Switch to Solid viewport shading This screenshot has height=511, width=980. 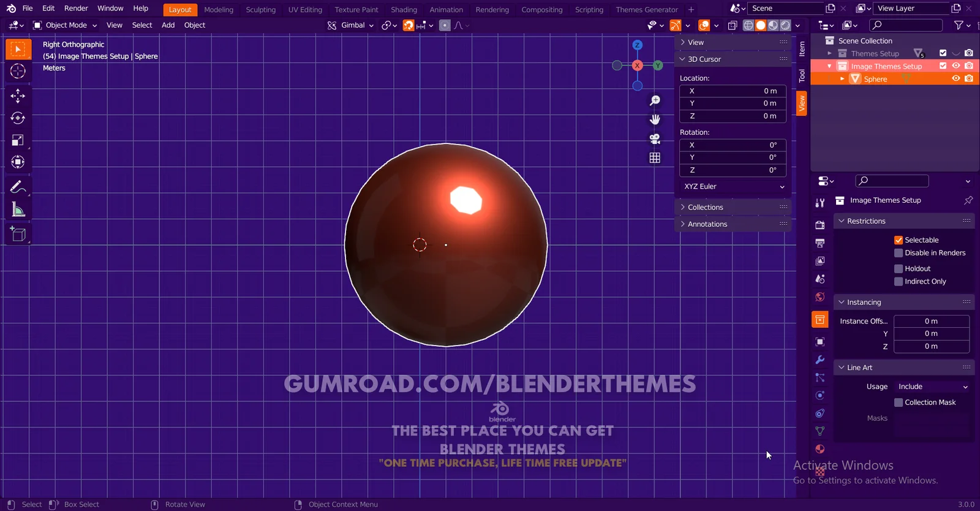(x=761, y=25)
